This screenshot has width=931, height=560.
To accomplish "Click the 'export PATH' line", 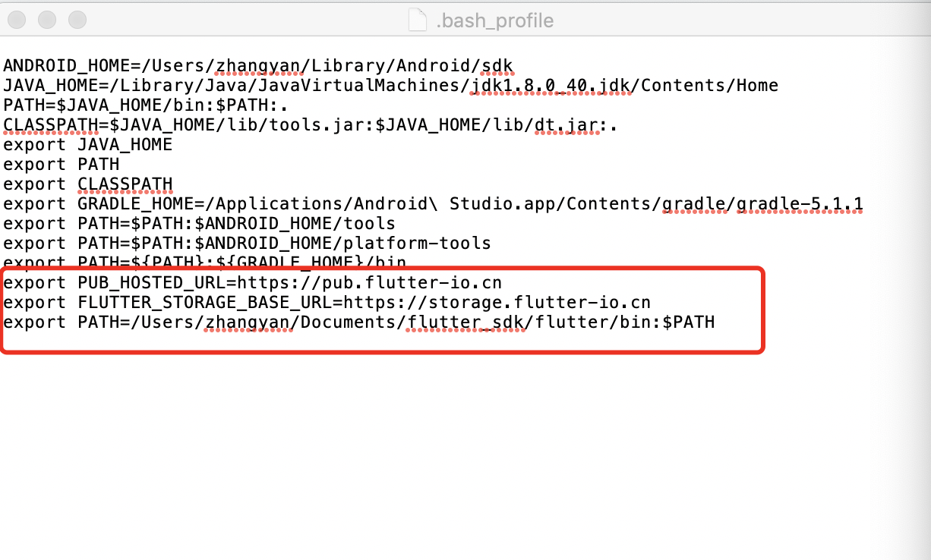I will [x=62, y=165].
